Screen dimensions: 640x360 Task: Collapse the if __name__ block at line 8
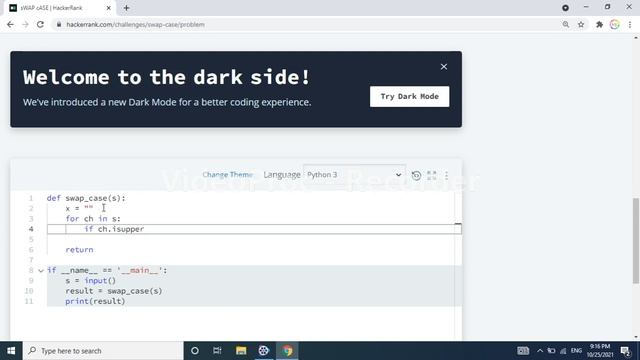(41, 271)
